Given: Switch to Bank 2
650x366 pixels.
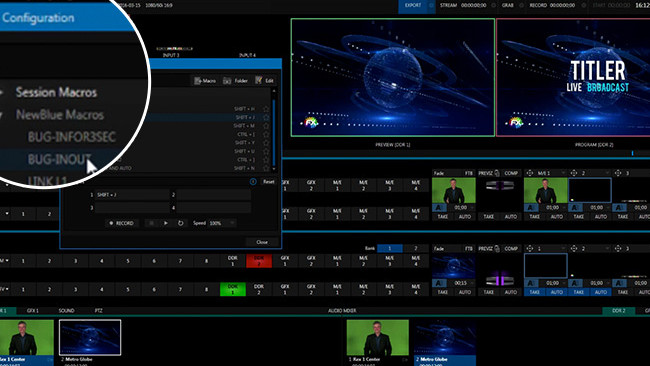Looking at the screenshot, I should click(416, 248).
